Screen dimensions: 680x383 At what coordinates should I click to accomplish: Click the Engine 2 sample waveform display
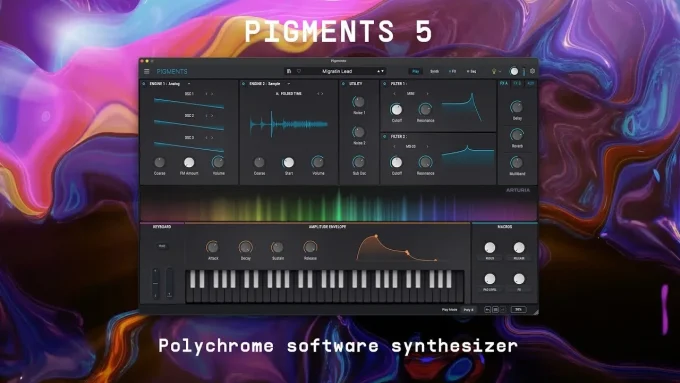[x=289, y=124]
